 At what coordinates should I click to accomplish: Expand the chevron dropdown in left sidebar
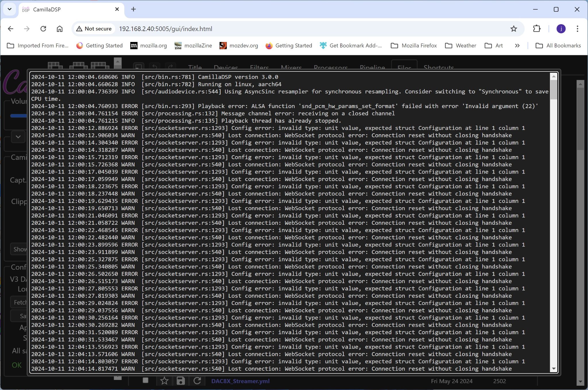pos(18,137)
